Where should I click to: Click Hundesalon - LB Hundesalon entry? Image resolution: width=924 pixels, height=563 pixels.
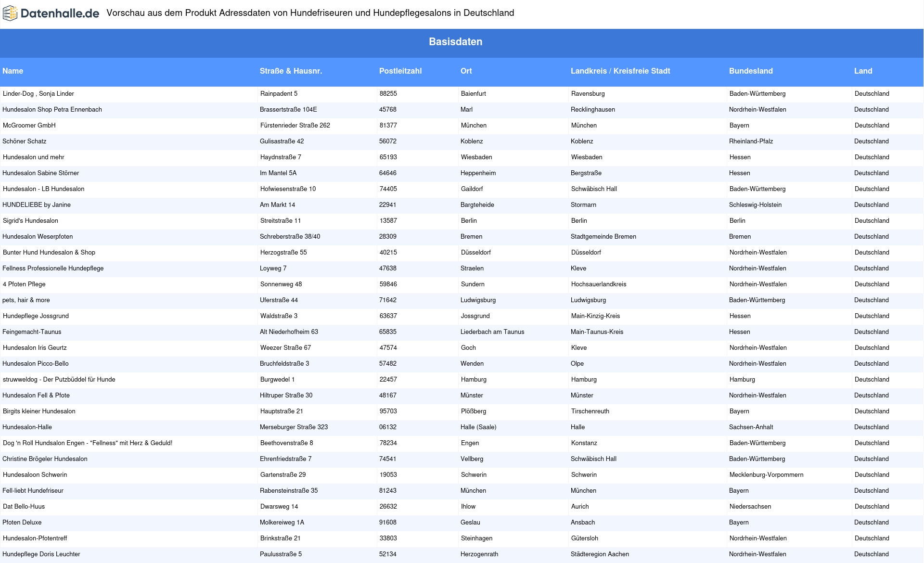(44, 189)
